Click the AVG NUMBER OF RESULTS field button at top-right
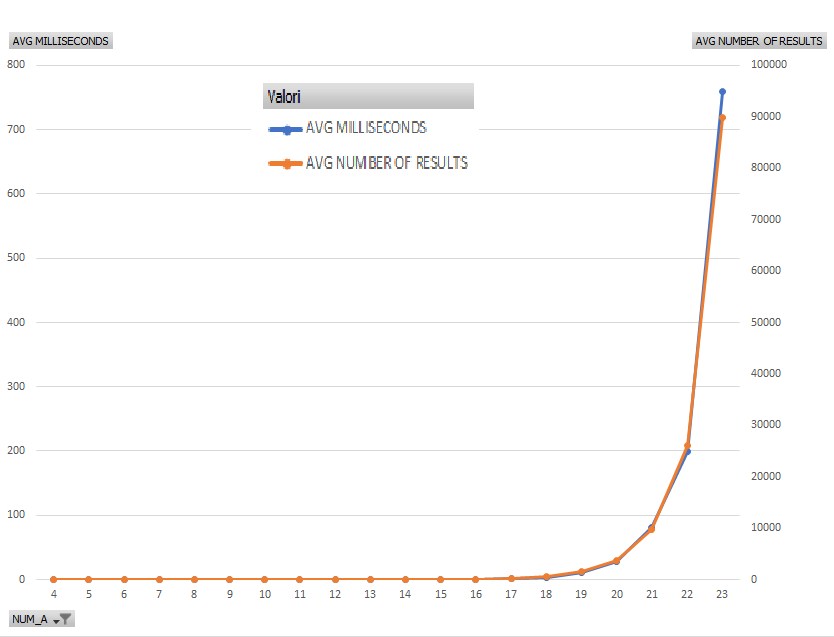The width and height of the screenshot is (834, 637). [x=759, y=41]
